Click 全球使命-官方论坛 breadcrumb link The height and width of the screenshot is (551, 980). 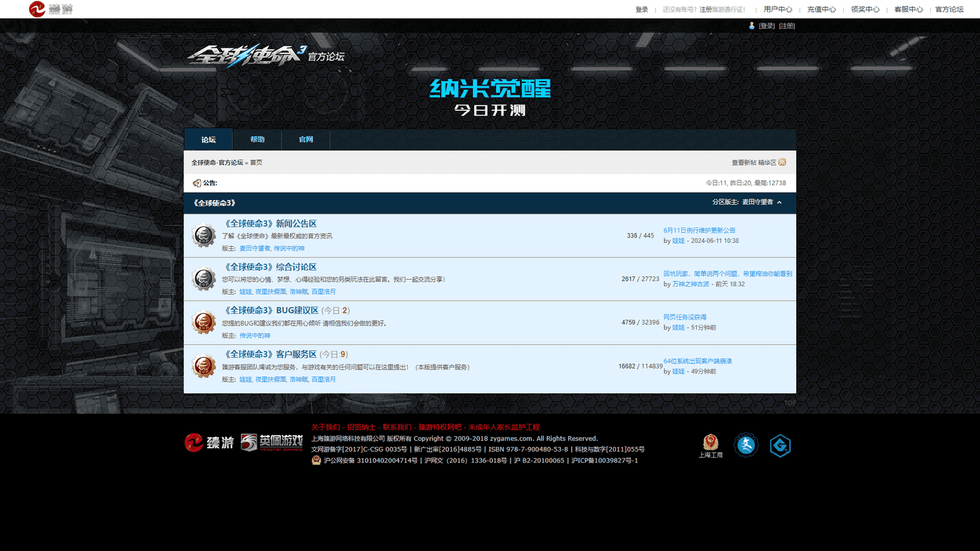click(217, 163)
